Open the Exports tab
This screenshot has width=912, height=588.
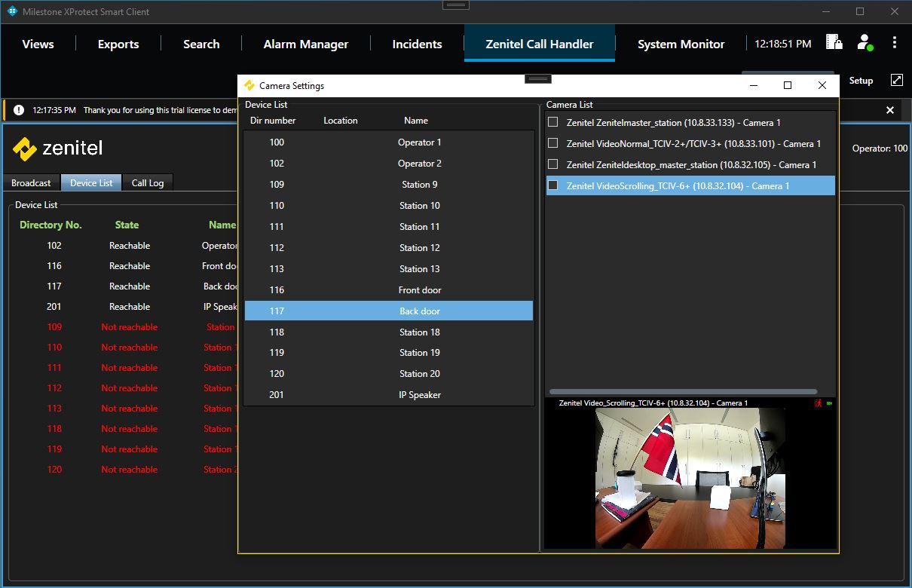(x=118, y=44)
